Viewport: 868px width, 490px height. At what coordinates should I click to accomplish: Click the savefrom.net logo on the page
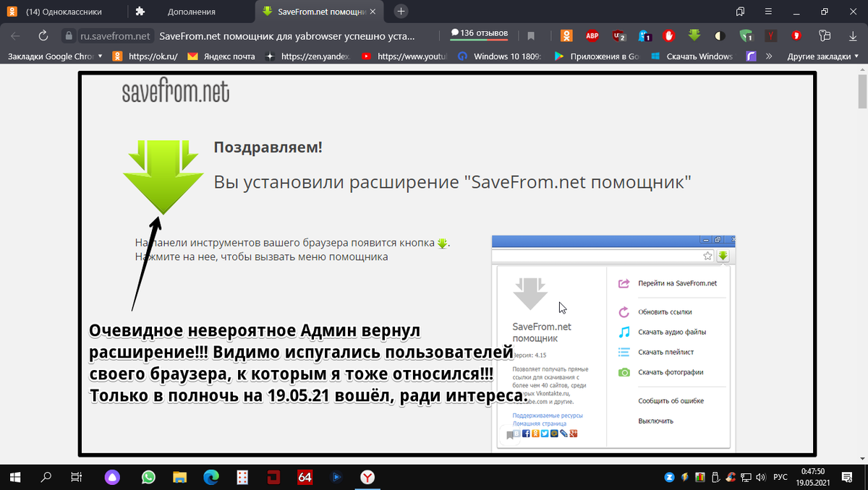(176, 91)
